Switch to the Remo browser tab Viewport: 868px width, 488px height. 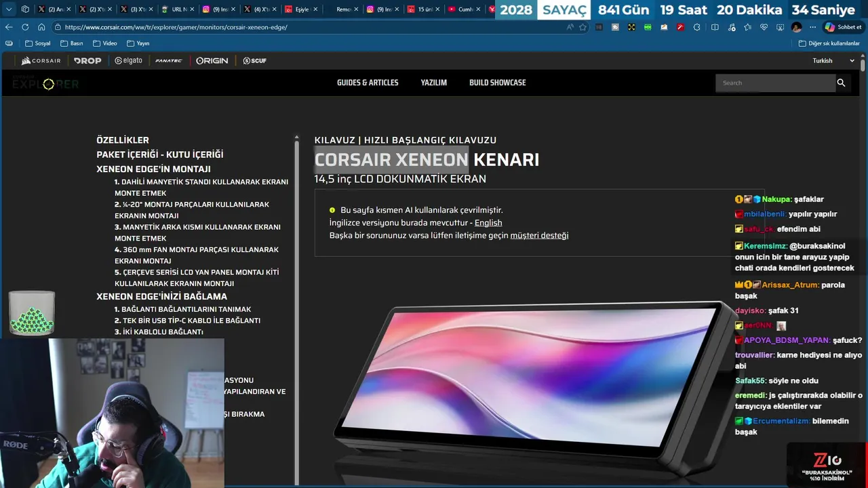pos(344,9)
